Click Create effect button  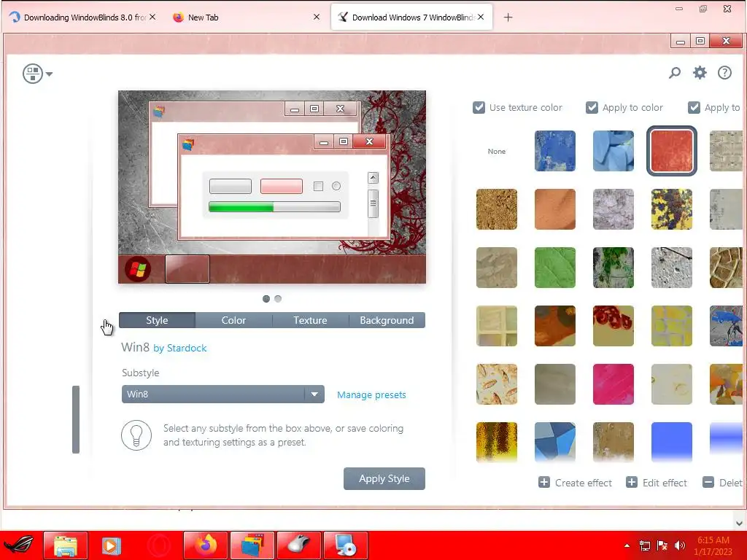point(575,483)
